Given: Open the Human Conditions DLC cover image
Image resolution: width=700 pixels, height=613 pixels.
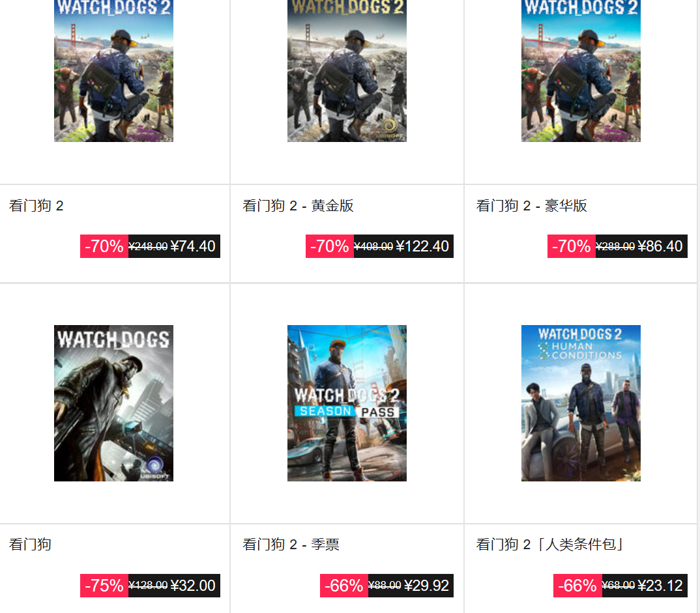Looking at the screenshot, I should coord(581,403).
